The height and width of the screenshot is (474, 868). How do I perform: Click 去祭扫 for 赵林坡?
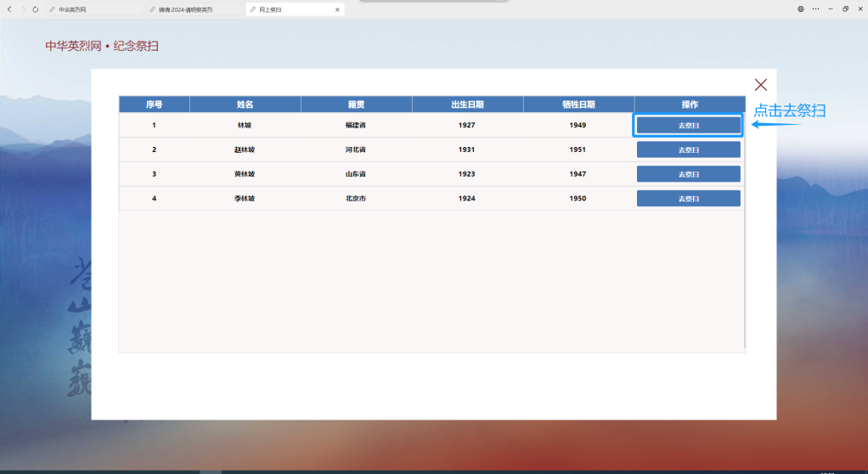click(x=688, y=150)
